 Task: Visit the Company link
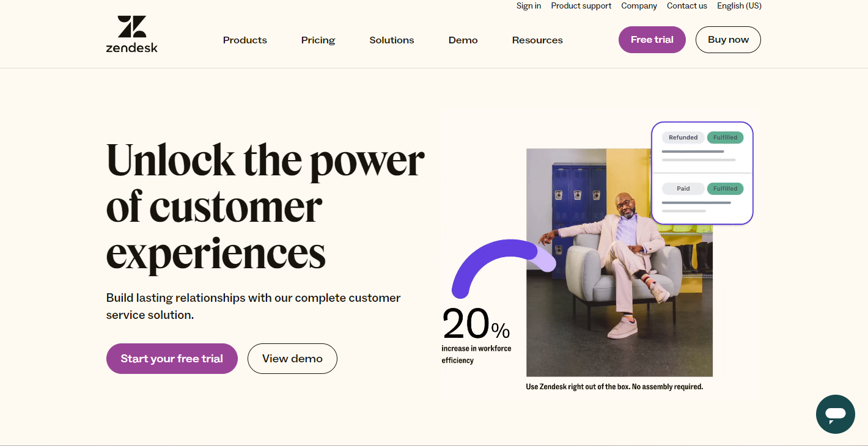[639, 6]
